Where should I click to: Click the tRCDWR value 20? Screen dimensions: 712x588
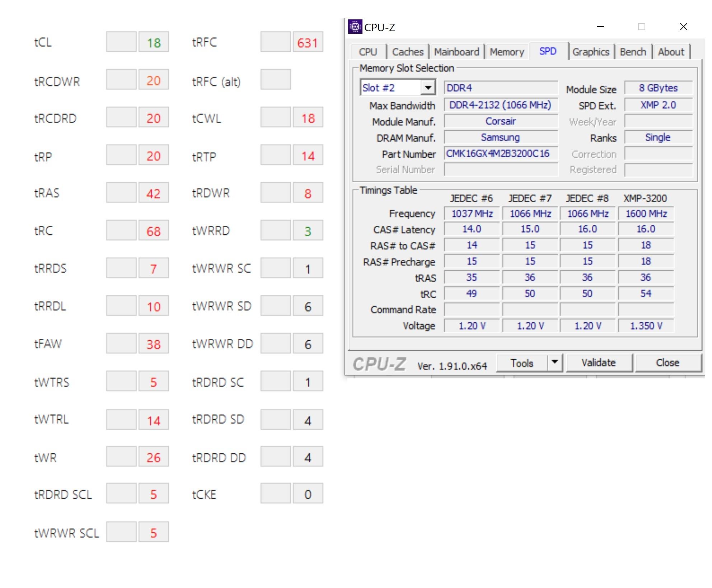154,80
